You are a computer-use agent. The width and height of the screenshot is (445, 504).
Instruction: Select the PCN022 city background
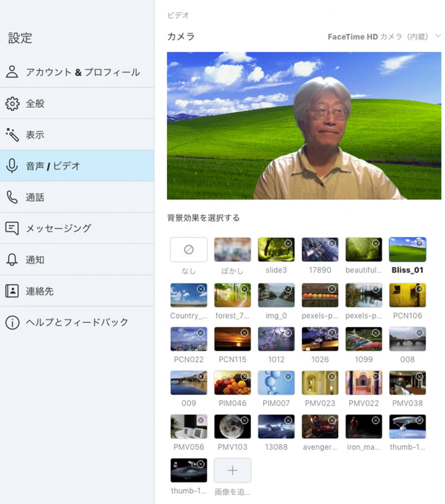click(x=189, y=339)
